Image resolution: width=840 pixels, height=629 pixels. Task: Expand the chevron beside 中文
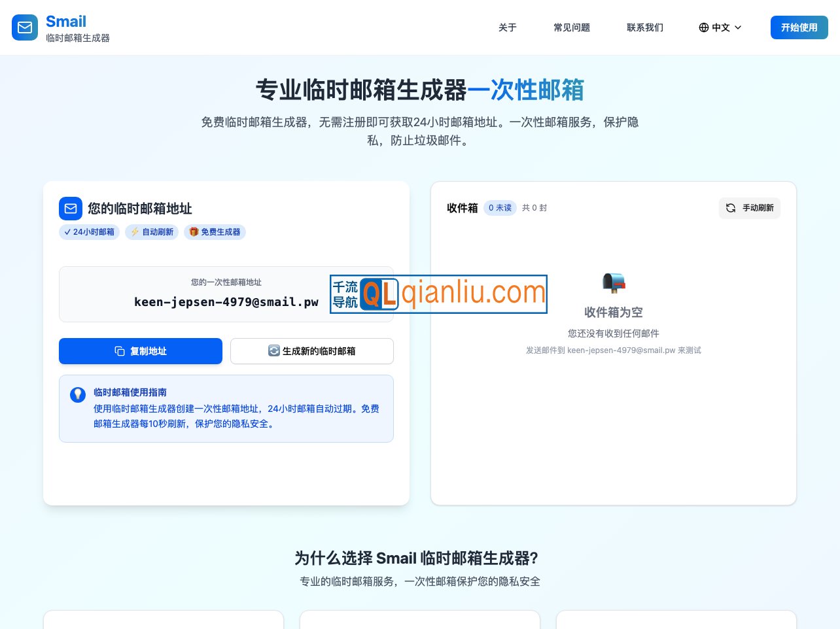(738, 27)
